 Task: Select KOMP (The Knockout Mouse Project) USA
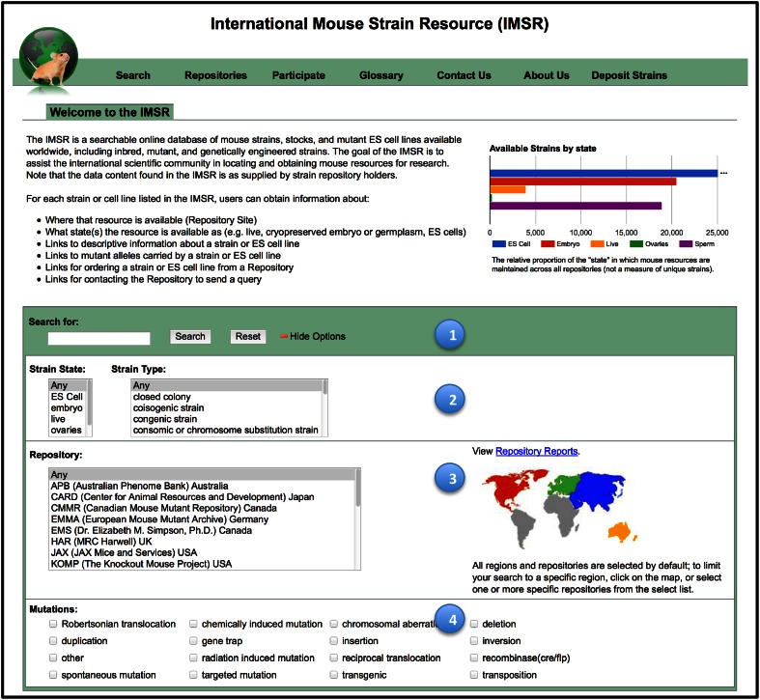tap(202, 564)
